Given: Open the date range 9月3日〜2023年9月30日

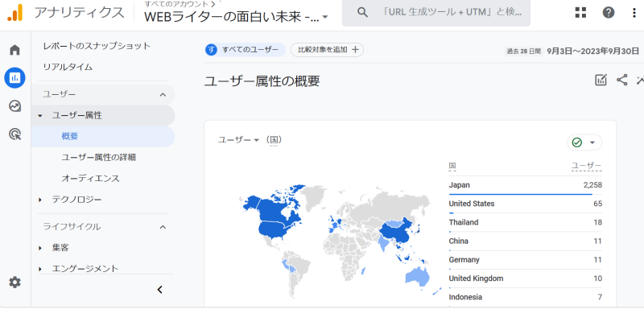Looking at the screenshot, I should pos(592,51).
